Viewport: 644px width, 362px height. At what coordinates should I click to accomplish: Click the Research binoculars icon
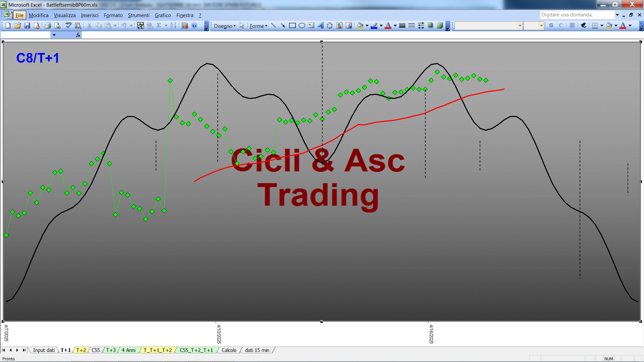(78, 25)
